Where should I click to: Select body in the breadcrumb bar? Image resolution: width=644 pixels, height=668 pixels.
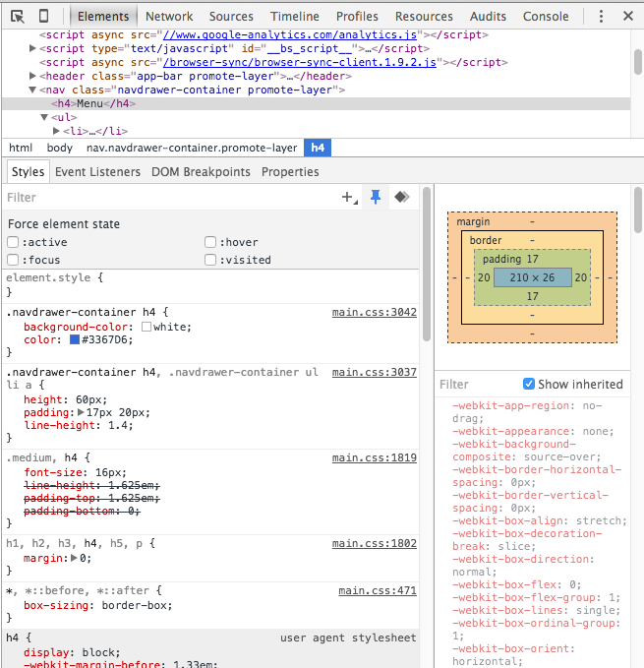tap(60, 148)
